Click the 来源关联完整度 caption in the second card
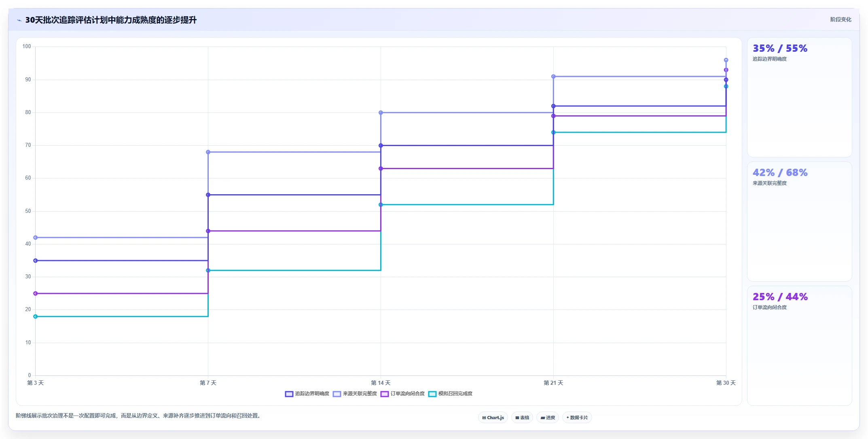This screenshot has width=868, height=439. [x=770, y=183]
